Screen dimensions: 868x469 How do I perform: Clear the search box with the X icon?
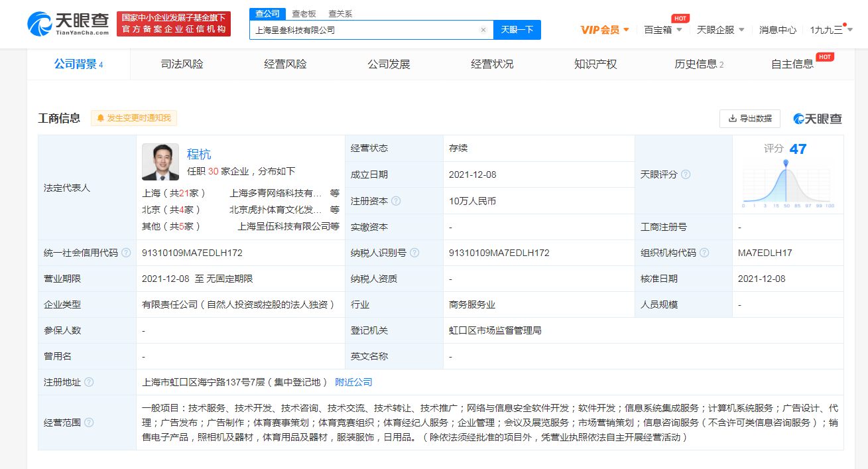coord(483,30)
